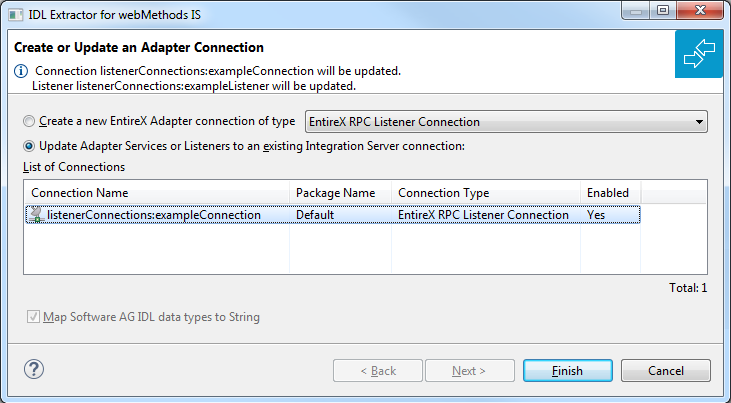Sort by Package Name column header
Viewport: 731px width, 403px height.
340,193
